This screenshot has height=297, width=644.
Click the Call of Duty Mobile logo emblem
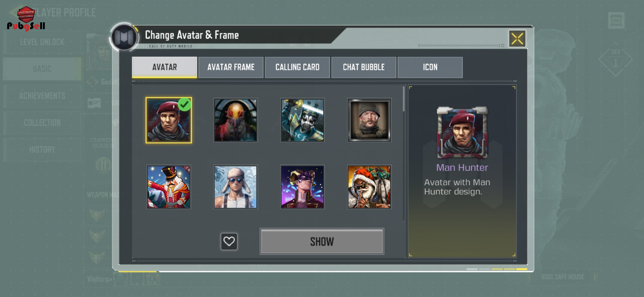(x=124, y=37)
